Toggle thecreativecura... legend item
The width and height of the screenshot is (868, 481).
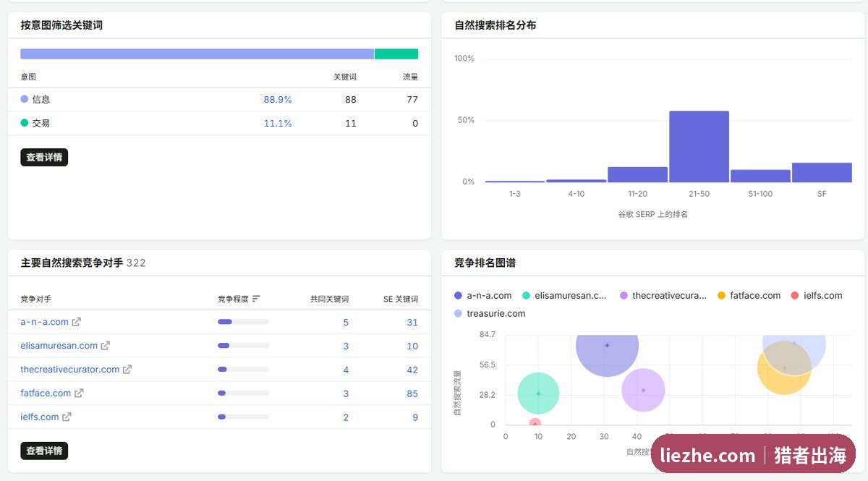pos(663,295)
